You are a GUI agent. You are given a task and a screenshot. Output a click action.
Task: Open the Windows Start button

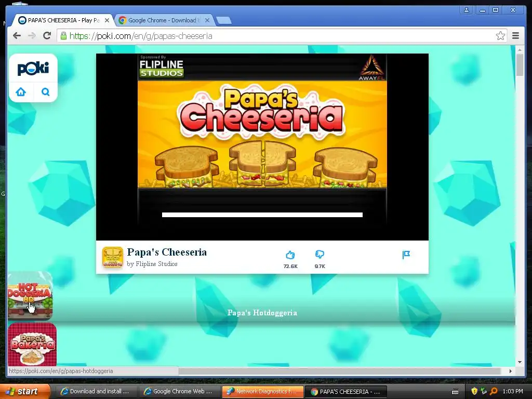coord(24,392)
